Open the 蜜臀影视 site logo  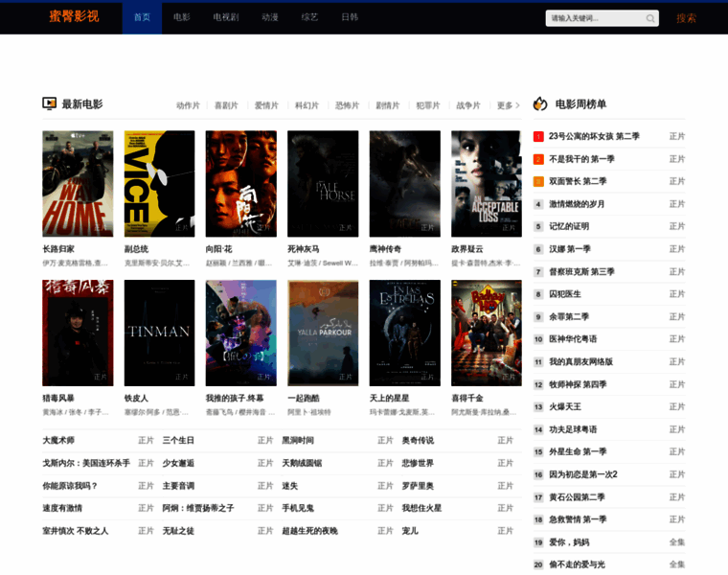tap(75, 16)
